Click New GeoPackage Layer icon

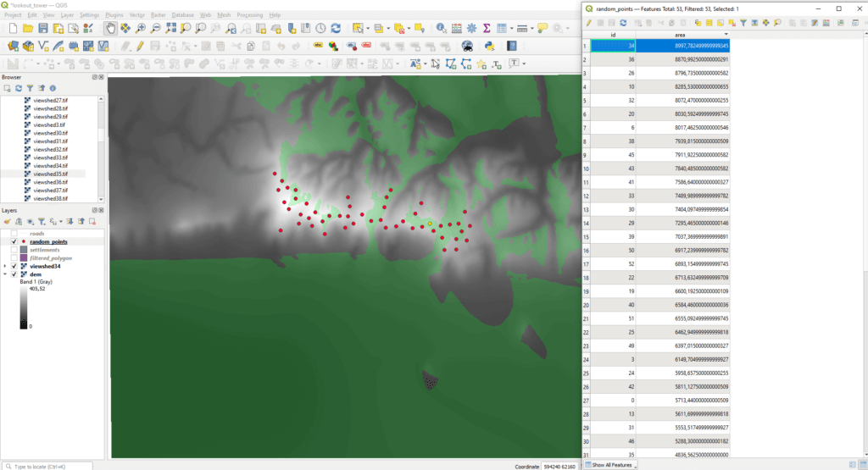(x=28, y=46)
